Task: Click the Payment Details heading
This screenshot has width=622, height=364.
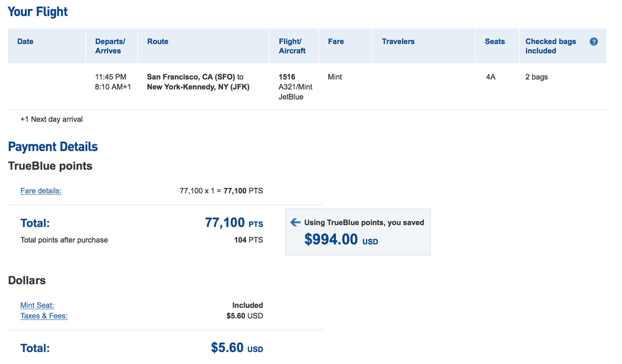Action: 53,147
